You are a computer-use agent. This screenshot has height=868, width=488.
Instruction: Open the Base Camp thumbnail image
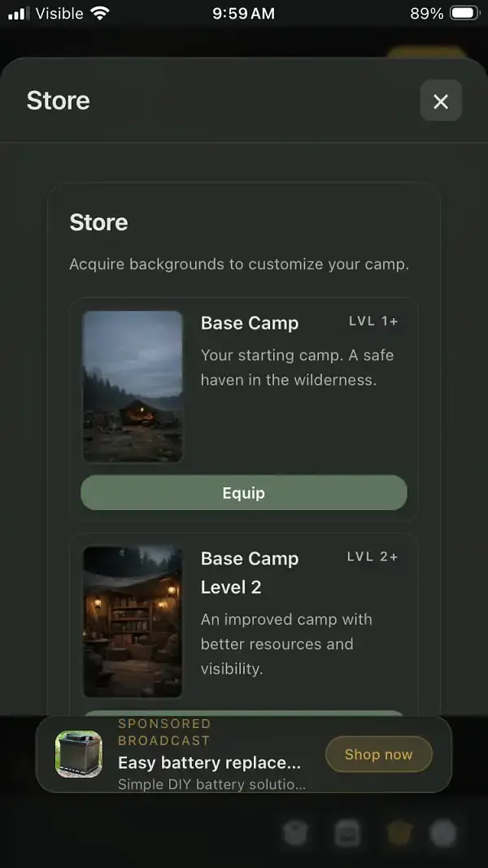(133, 386)
